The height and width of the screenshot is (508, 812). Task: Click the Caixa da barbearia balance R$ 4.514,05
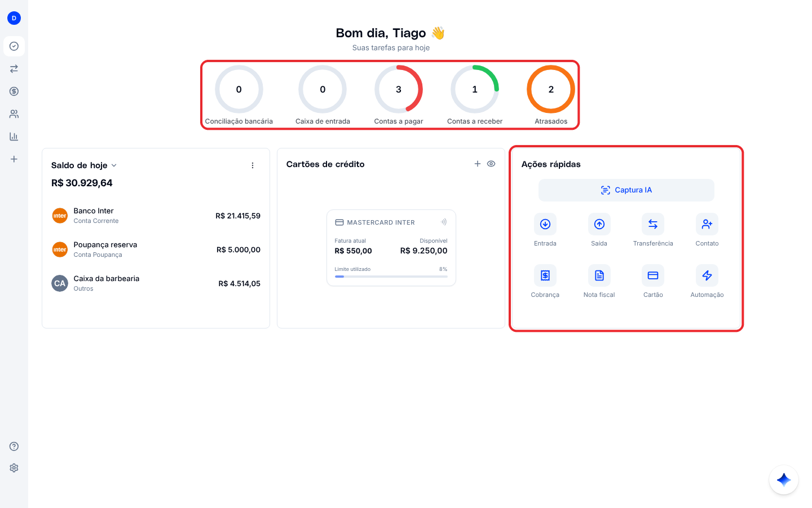[x=240, y=283]
